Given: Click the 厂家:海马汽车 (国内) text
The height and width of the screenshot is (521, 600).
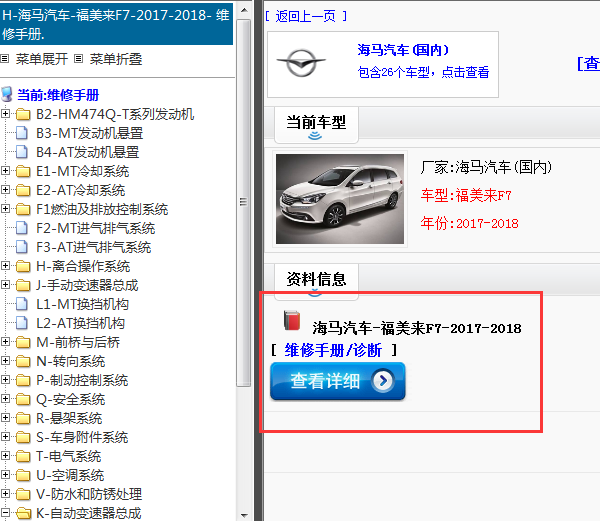Looking at the screenshot, I should point(486,167).
